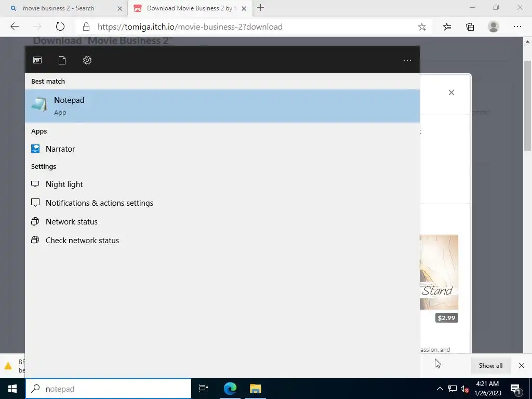Open the Notepad best match result

(222, 106)
